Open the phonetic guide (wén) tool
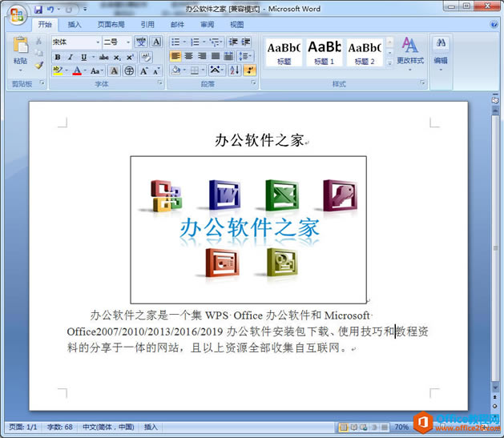Image resolution: width=504 pixels, height=438 pixels. point(141,42)
